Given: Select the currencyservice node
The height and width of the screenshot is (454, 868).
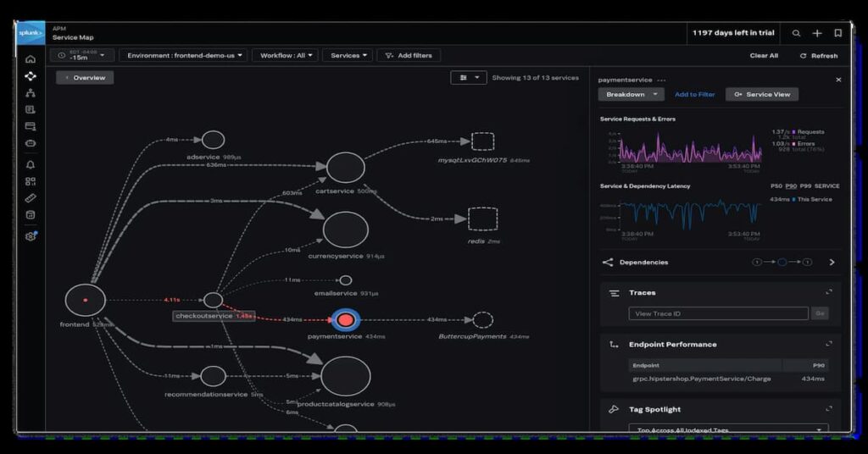Looking at the screenshot, I should [346, 230].
